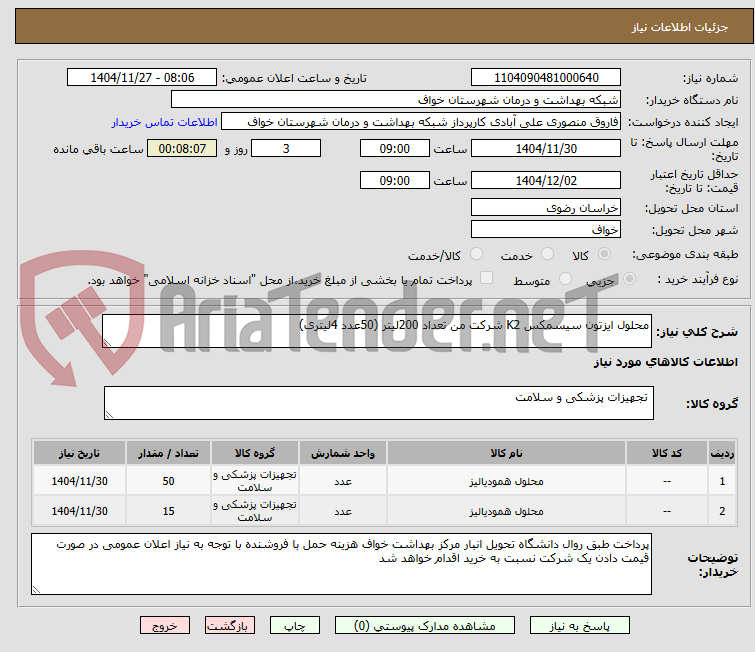Click the remaining time 00:08:07 field
Image resolution: width=755 pixels, height=652 pixels.
click(182, 148)
